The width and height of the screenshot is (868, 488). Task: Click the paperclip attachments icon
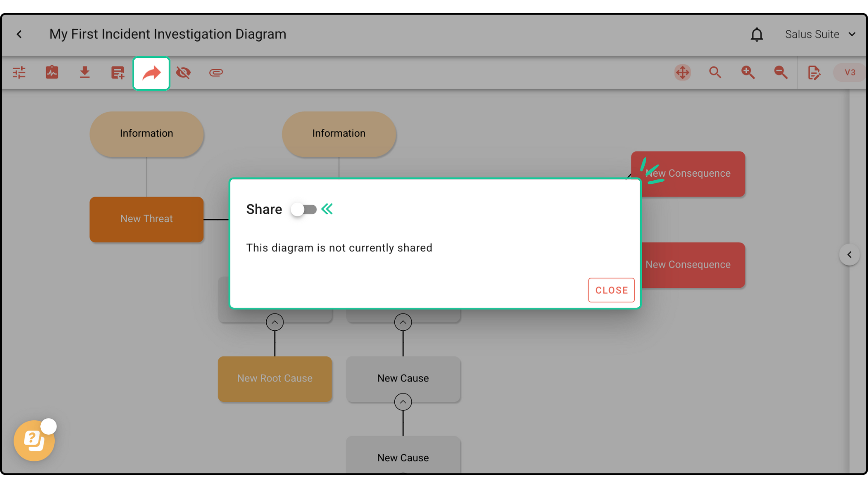click(216, 72)
